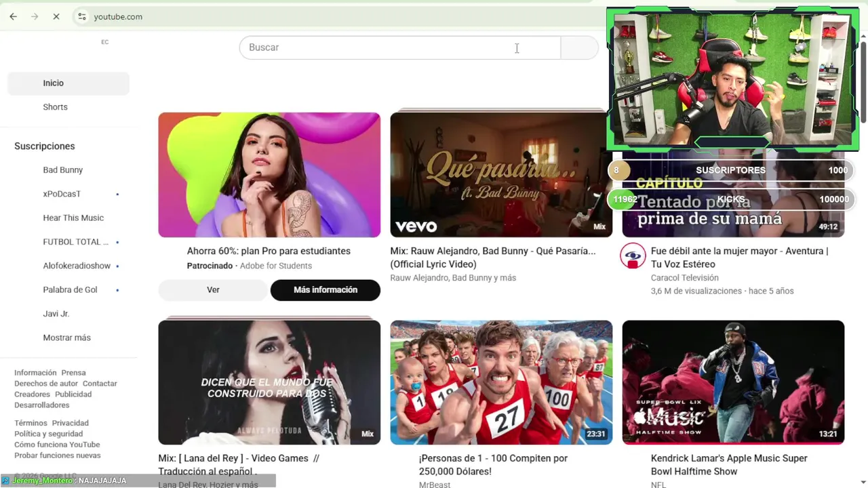Play Lana del Rey mix thumbnail

point(269,382)
